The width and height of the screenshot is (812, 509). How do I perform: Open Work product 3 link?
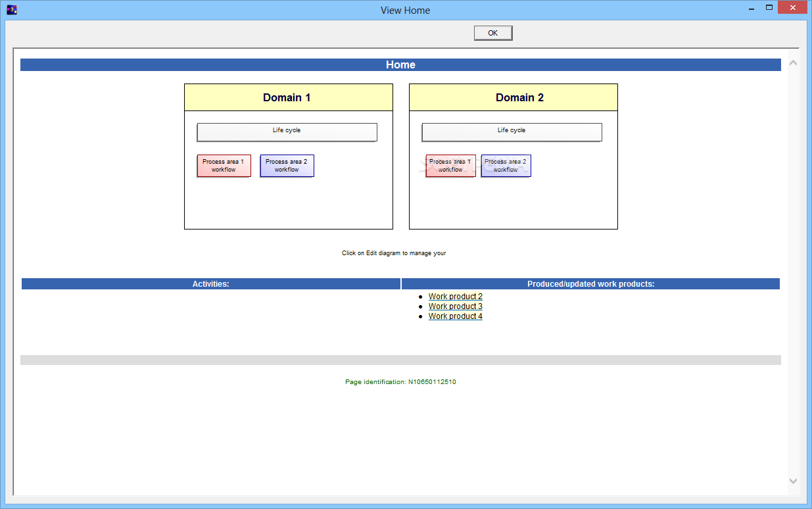(x=455, y=306)
